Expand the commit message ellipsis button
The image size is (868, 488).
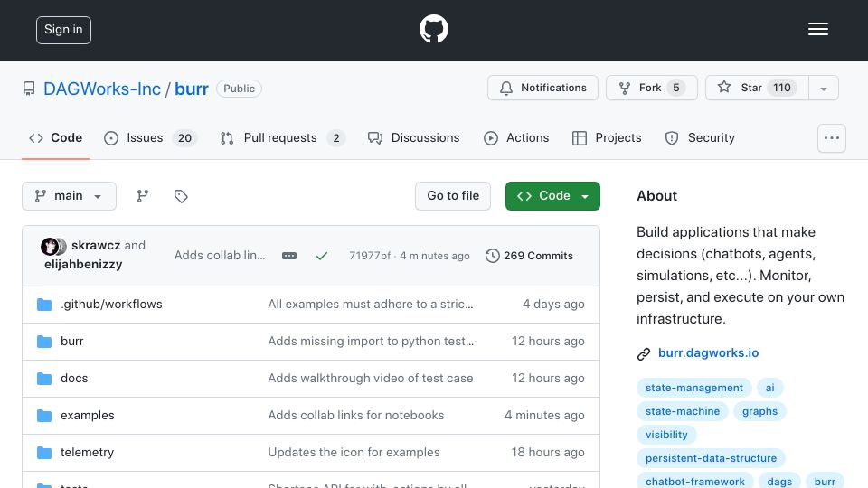[289, 256]
